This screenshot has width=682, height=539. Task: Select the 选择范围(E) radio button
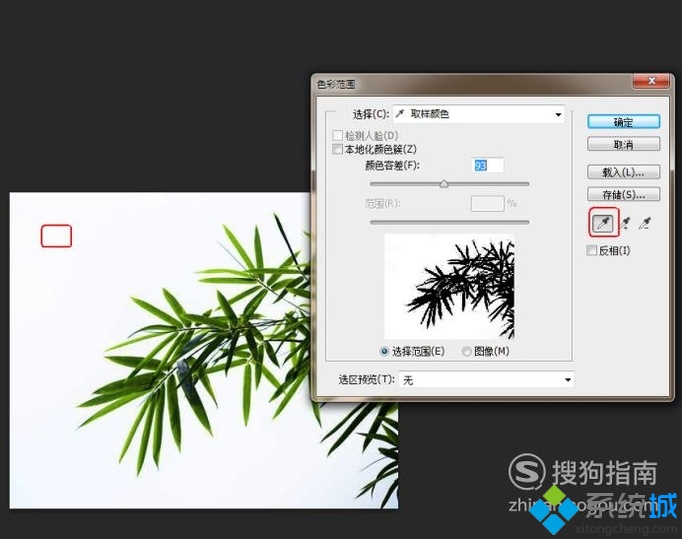pos(384,351)
